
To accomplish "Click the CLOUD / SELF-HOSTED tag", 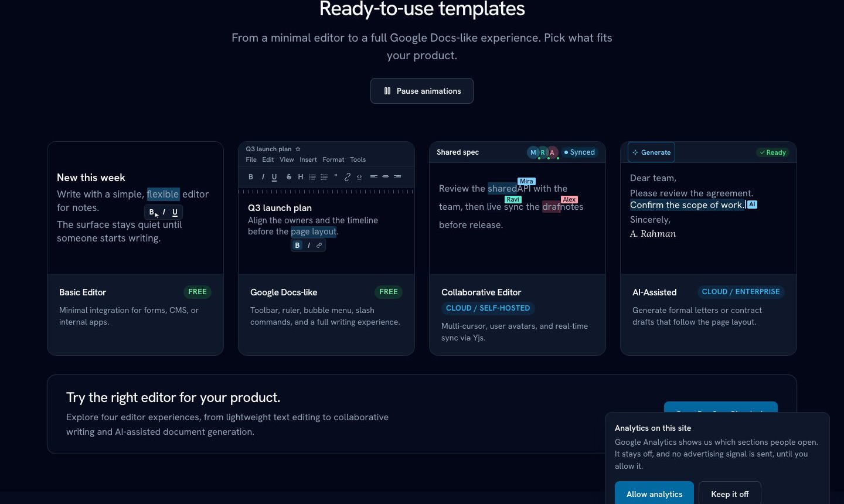I will (x=488, y=308).
